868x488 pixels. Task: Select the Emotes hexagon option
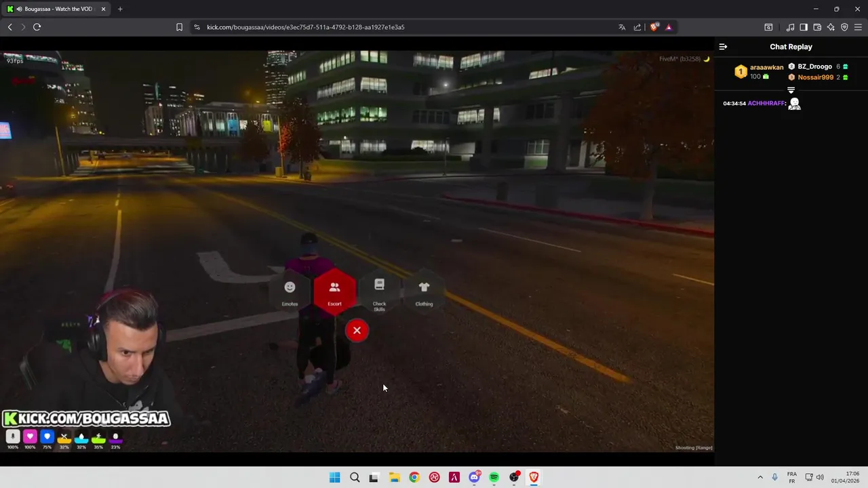tap(290, 292)
